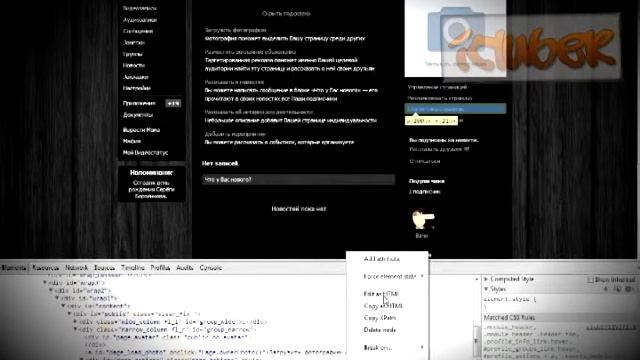Open the Timeline tab
The width and height of the screenshot is (640, 360).
pos(133,268)
